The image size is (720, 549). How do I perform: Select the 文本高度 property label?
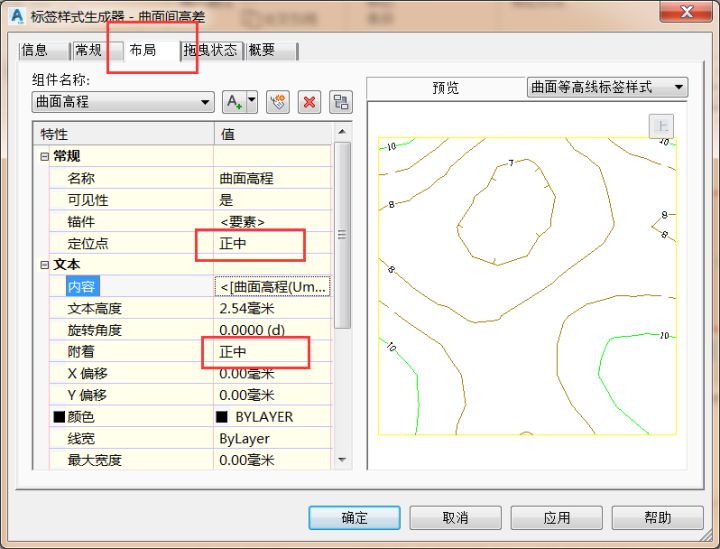[95, 308]
